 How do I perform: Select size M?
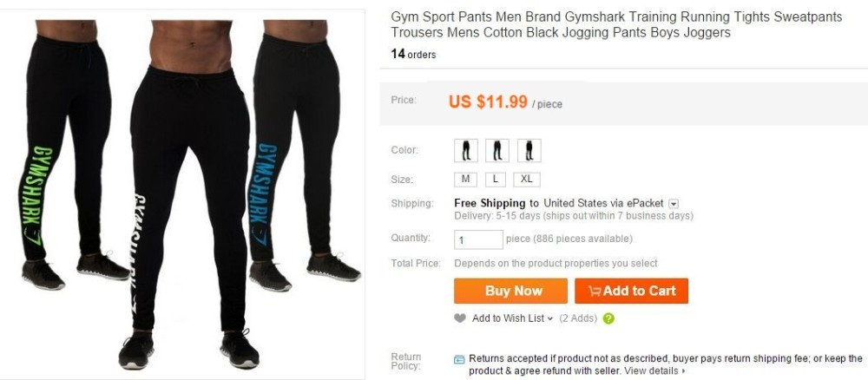(465, 180)
